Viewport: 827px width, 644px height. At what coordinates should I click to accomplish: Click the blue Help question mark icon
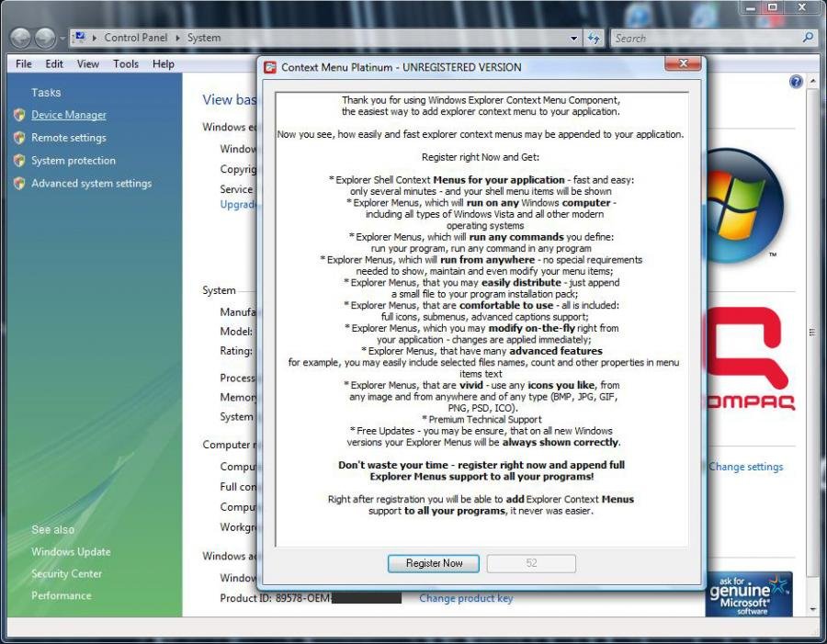click(796, 81)
